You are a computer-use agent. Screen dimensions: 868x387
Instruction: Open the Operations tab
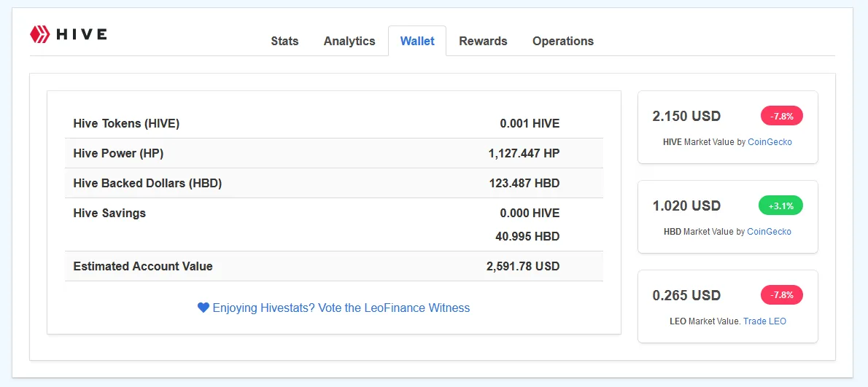pos(563,41)
